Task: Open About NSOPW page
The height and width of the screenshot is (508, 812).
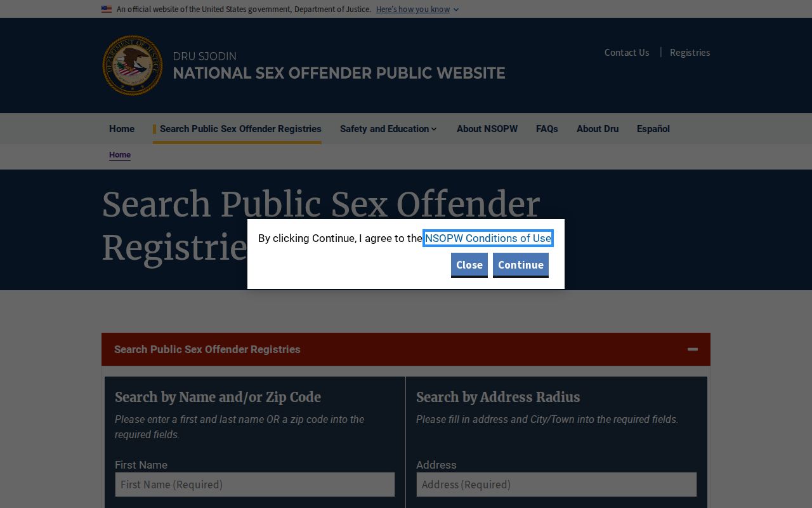Action: click(x=487, y=129)
